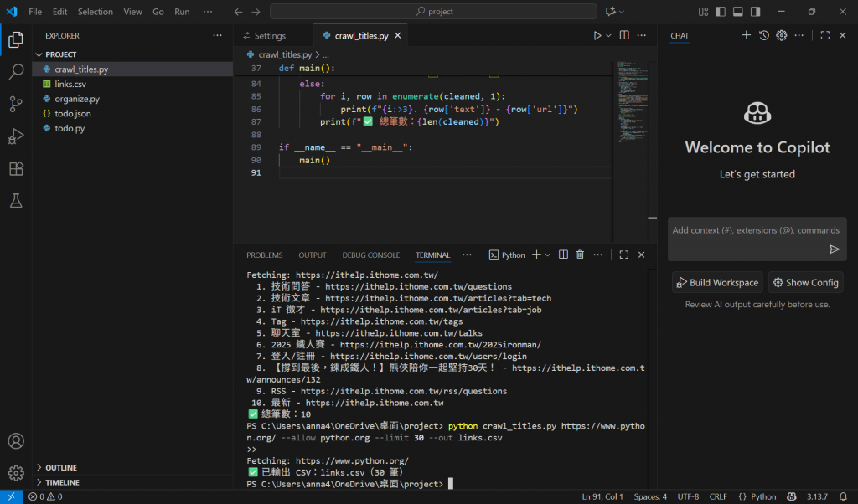
Task: Open the Source Control view
Action: pyautogui.click(x=16, y=104)
